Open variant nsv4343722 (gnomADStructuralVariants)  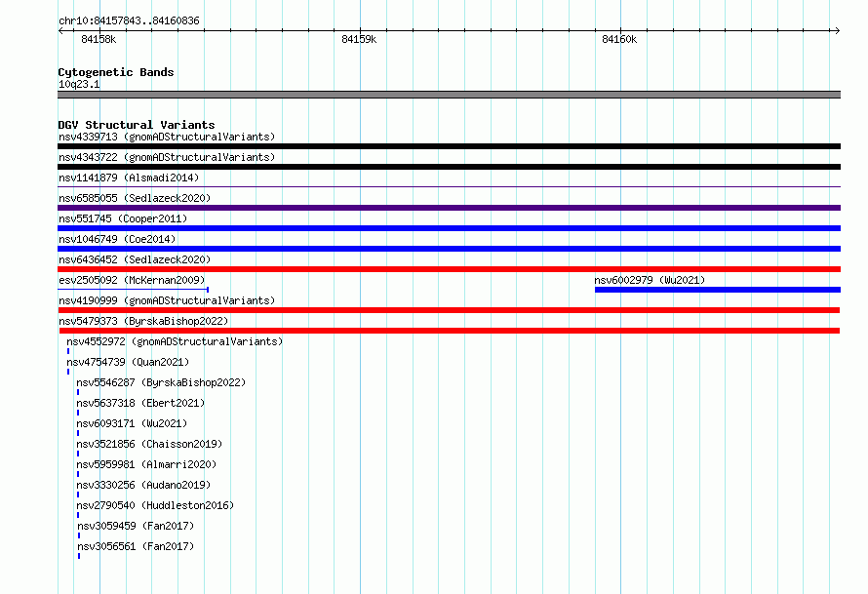167,157
